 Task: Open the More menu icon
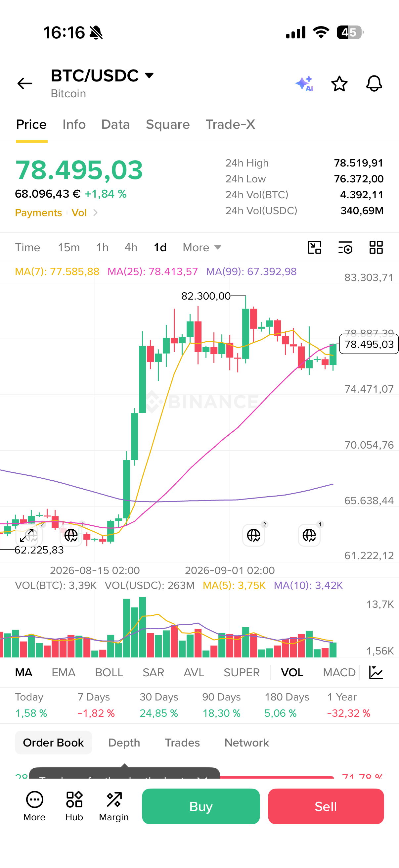pyautogui.click(x=34, y=806)
